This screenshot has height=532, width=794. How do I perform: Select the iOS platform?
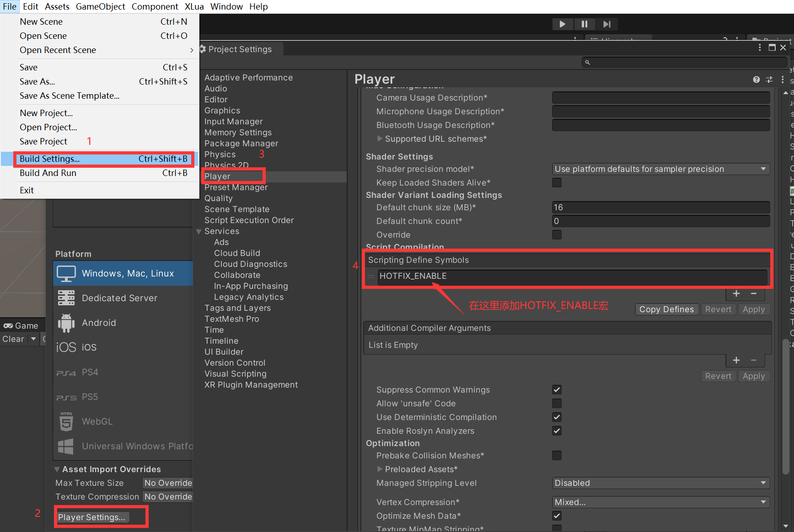[x=123, y=347]
